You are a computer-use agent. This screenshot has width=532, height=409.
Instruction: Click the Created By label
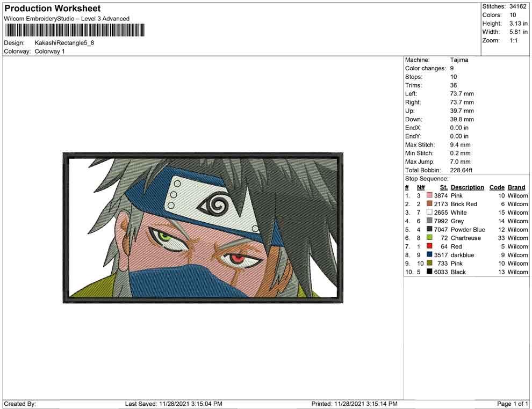[x=20, y=404]
